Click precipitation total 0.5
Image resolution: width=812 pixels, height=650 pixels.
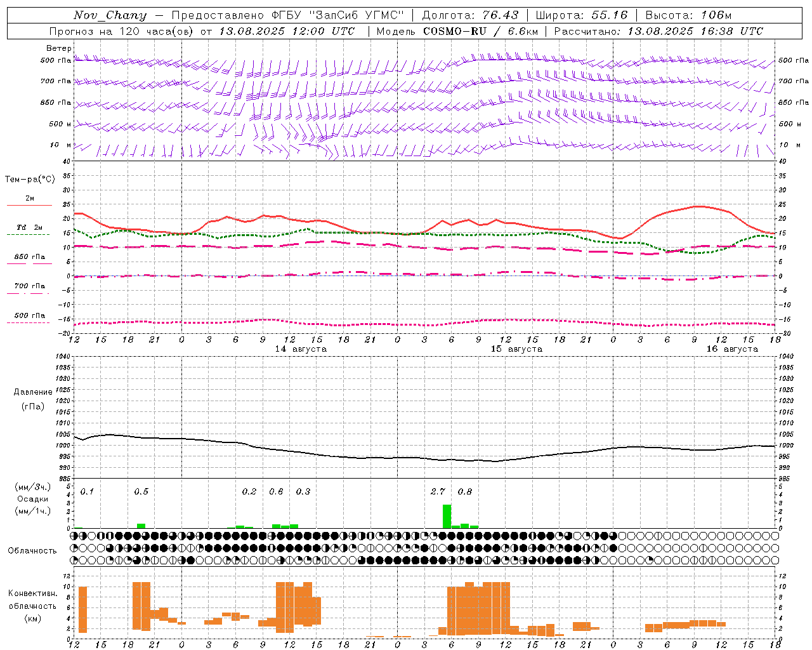tap(141, 492)
